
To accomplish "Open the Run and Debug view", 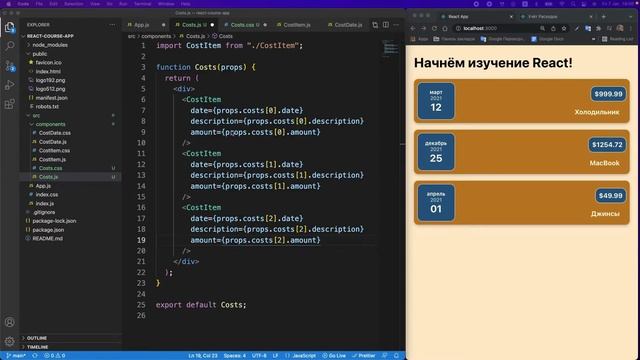I will 9,85.
